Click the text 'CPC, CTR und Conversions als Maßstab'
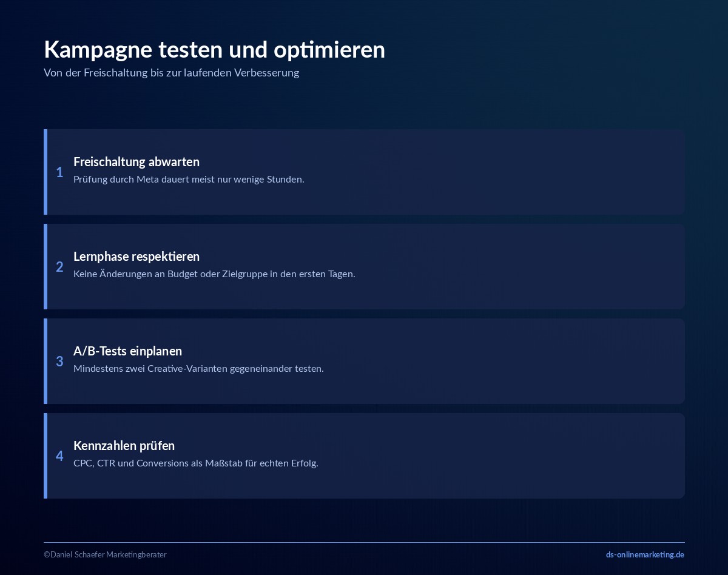This screenshot has height=575, width=728. pos(196,463)
